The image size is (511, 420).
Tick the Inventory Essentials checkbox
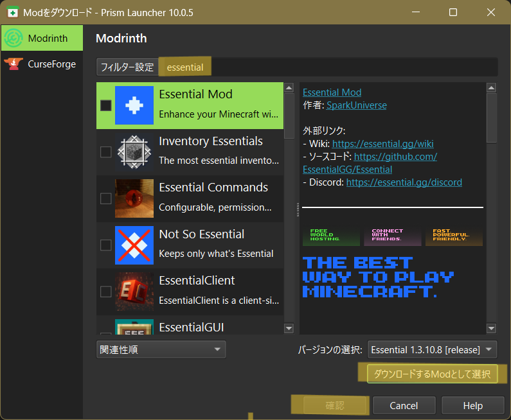pyautogui.click(x=106, y=152)
